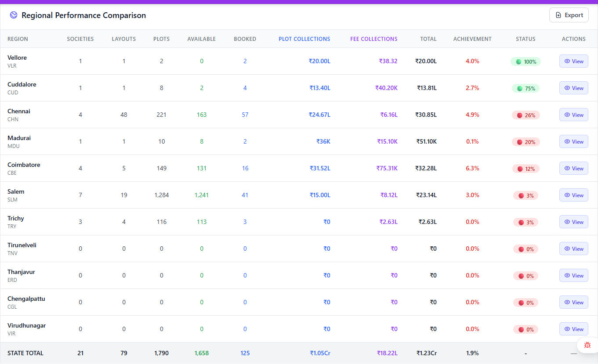
Task: Click the Thanjavur region name
Action: 21,272
